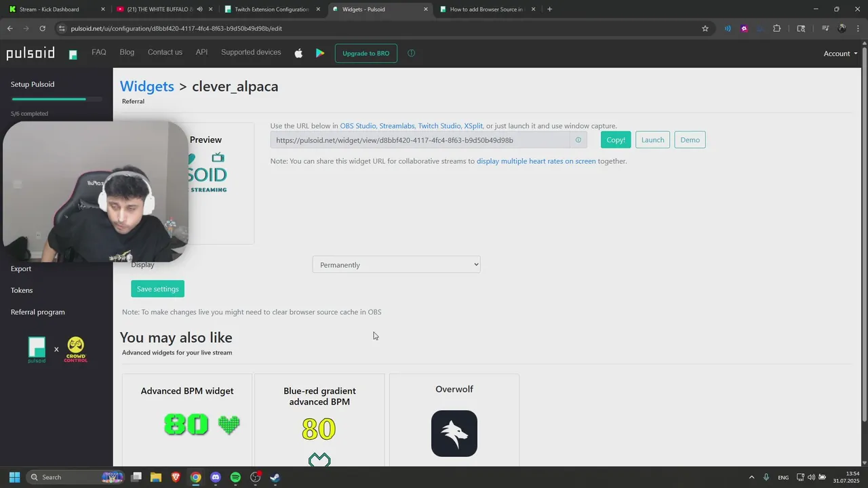Switch to How to add Browser Source tab
Image resolution: width=868 pixels, height=488 pixels.
(487, 9)
